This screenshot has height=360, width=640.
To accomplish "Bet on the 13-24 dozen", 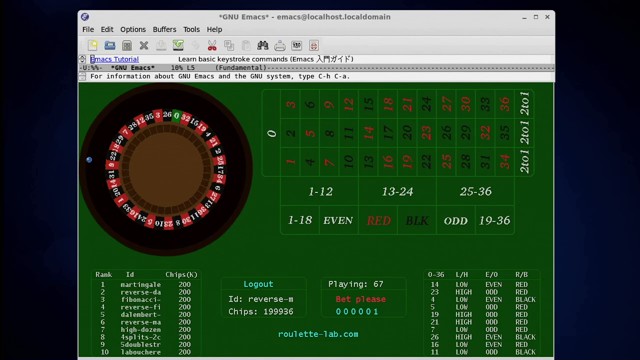I will click(x=398, y=191).
